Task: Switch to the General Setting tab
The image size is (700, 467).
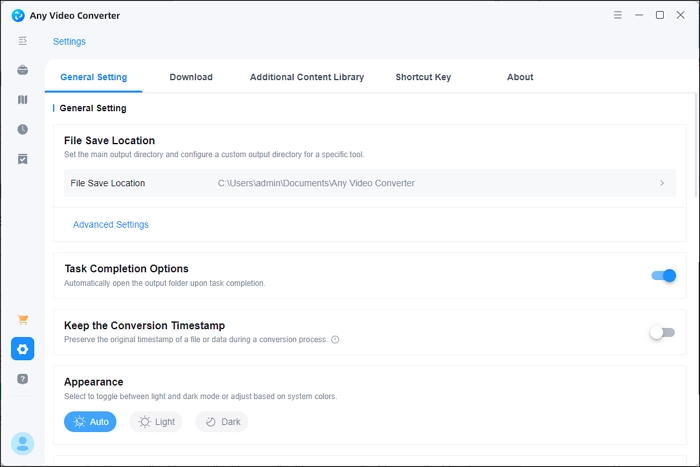Action: click(94, 77)
